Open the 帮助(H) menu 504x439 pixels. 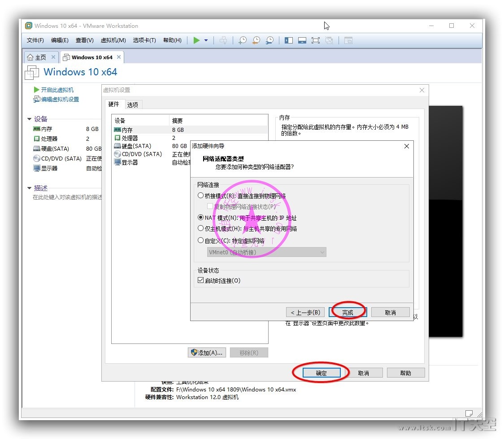172,40
